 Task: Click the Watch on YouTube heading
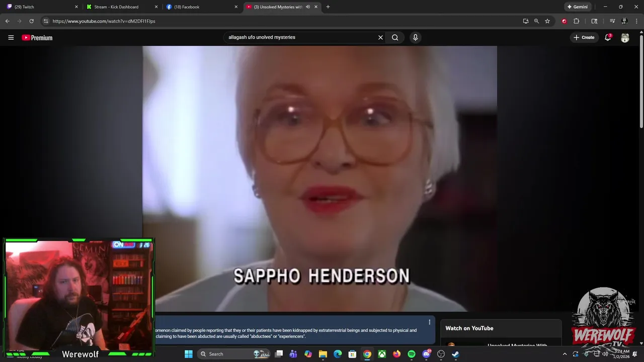(x=469, y=328)
